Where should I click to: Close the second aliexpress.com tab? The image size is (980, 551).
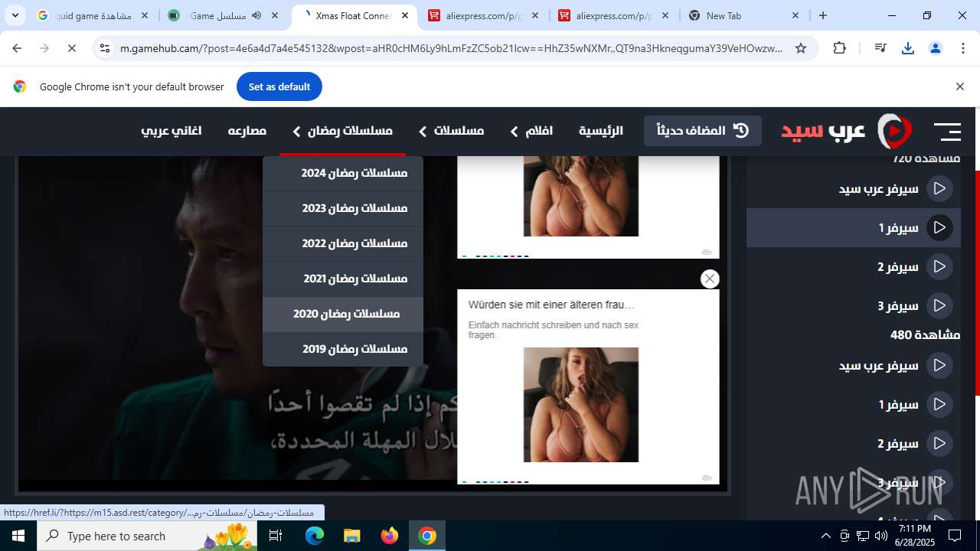(665, 15)
